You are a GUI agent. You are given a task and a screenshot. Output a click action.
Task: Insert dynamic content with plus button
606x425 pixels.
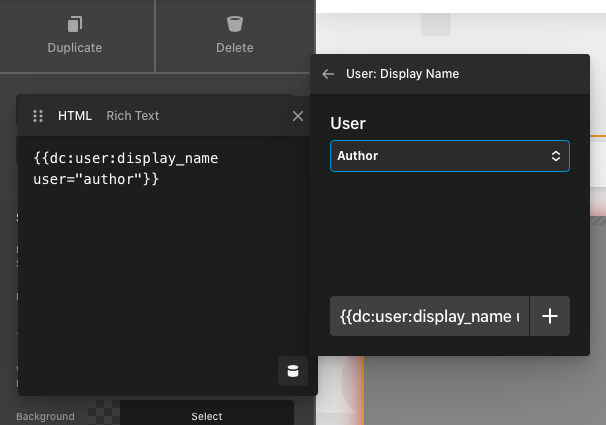coord(550,316)
